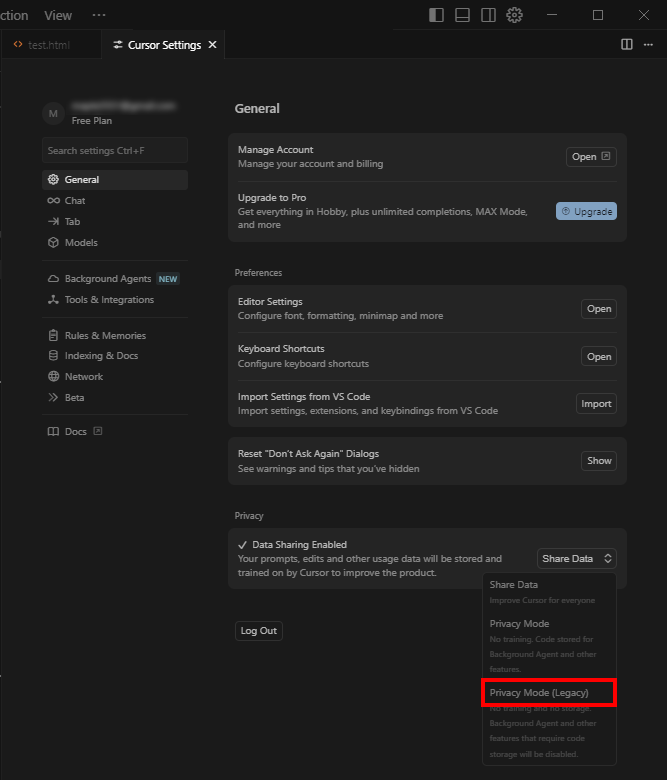Toggle the bottom panel layout icon

point(462,15)
